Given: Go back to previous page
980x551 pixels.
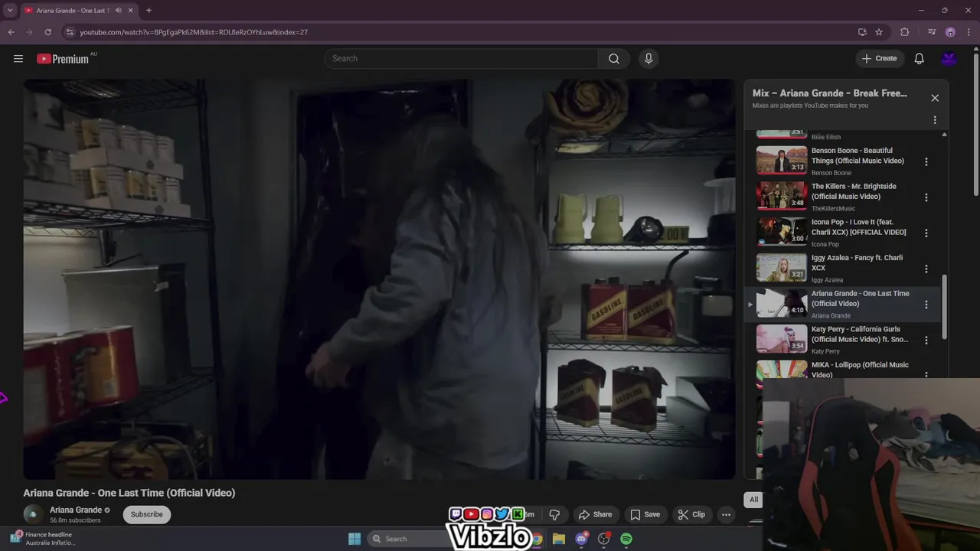Looking at the screenshot, I should (x=11, y=32).
